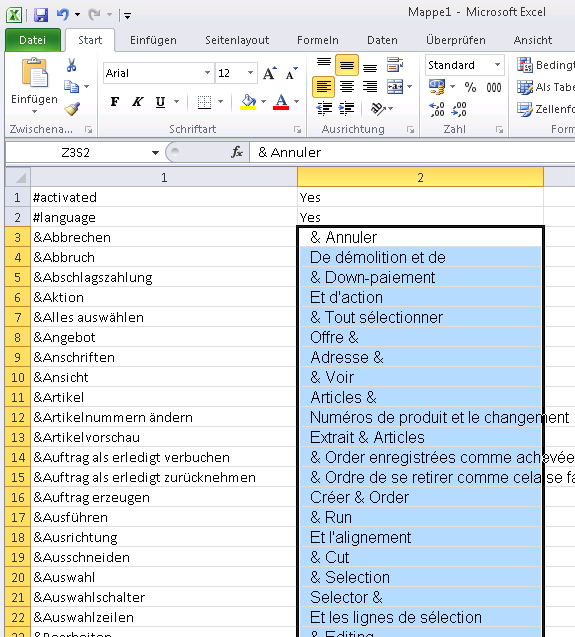Switch to Formeln tab

[318, 40]
